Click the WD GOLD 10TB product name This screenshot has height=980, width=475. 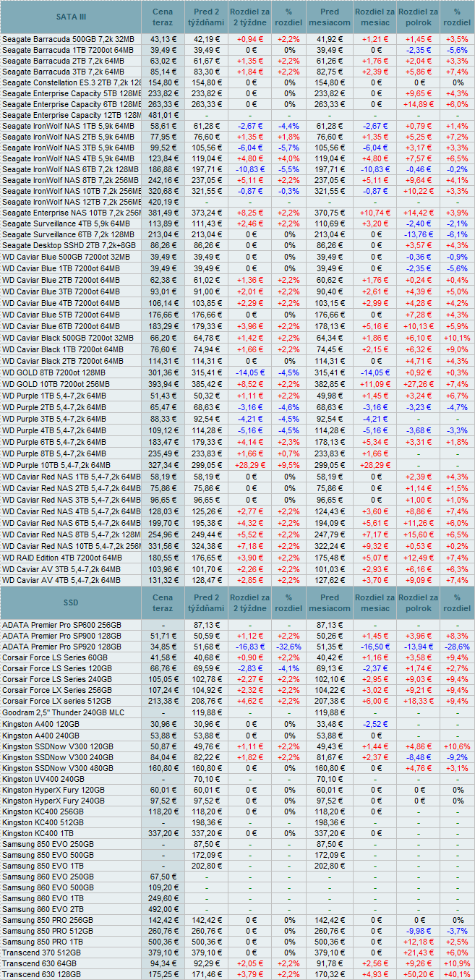(x=56, y=384)
